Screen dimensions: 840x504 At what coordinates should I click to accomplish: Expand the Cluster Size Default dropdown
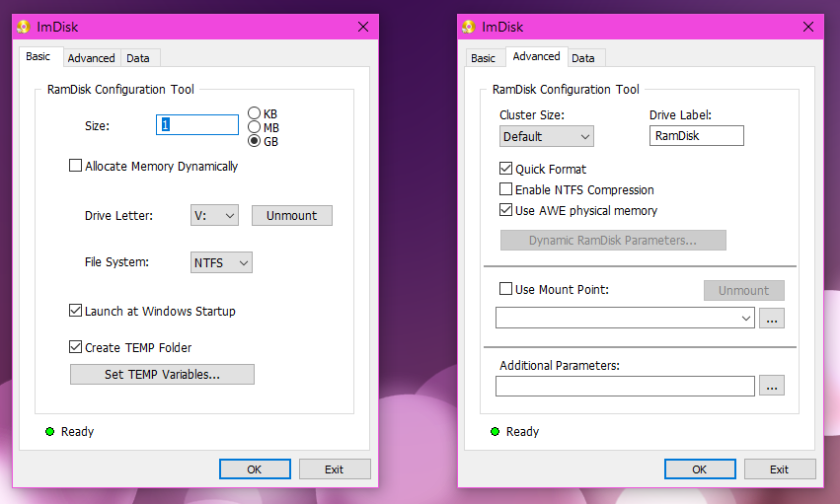547,136
